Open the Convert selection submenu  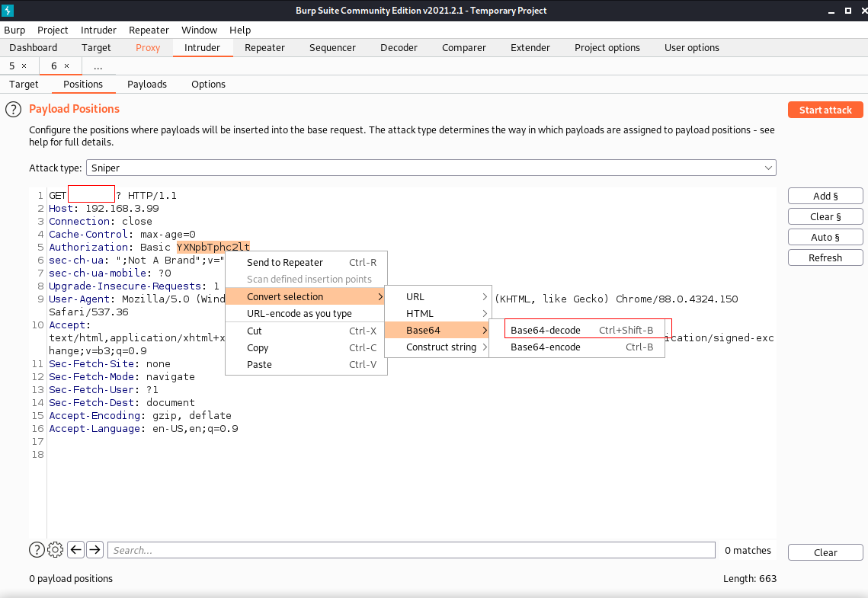point(306,296)
